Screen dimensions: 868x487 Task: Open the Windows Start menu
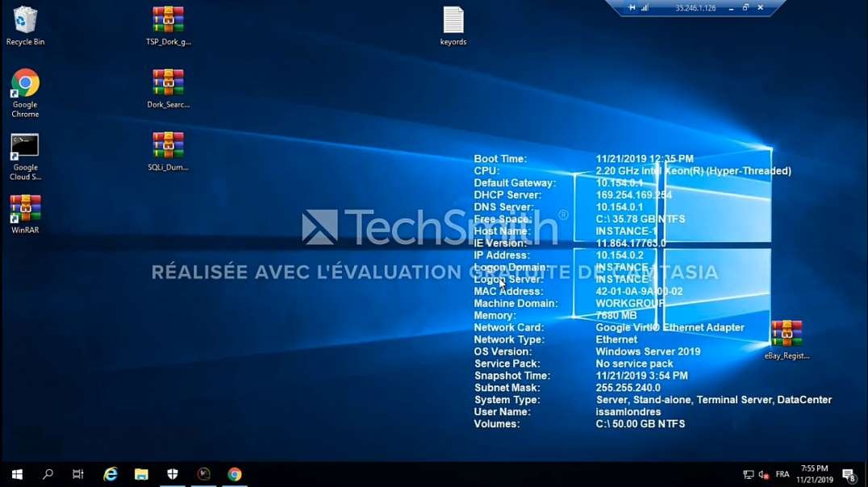[x=17, y=474]
